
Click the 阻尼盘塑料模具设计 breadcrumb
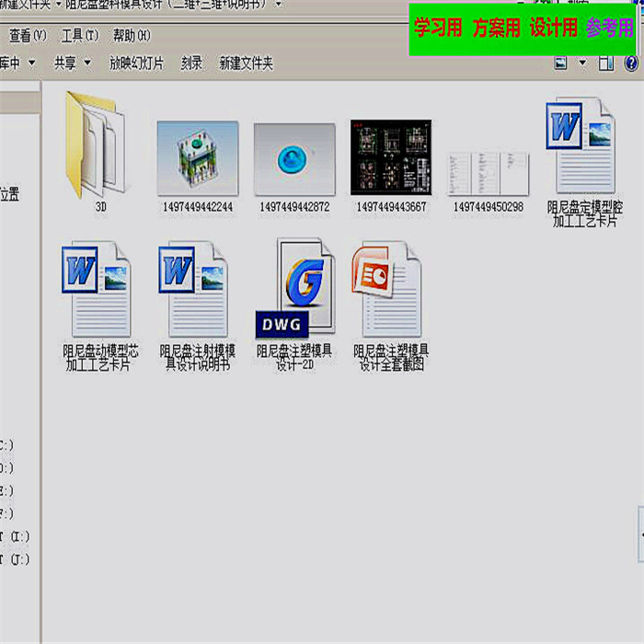pos(166,4)
